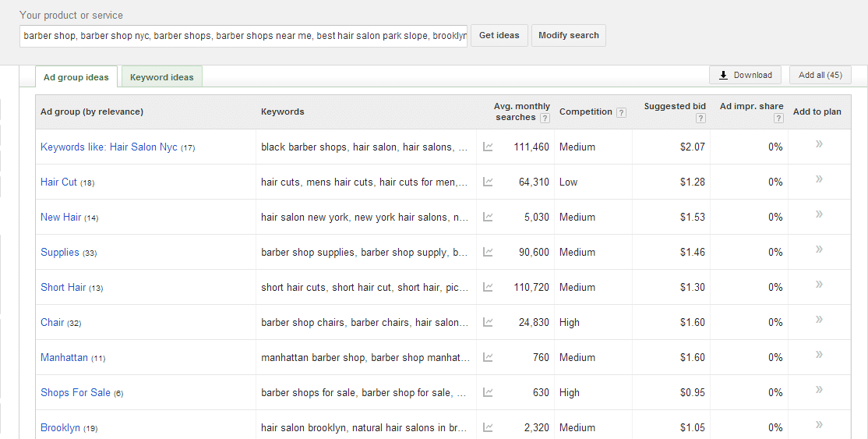Screen dimensions: 868x439
Task: Add the Brooklyn ad group to plan
Action: point(819,425)
